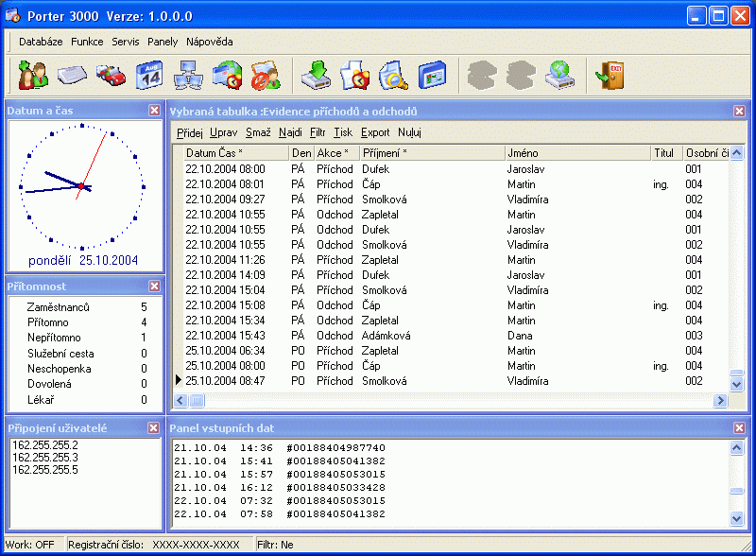The width and height of the screenshot is (756, 556).
Task: Click the Den column header
Action: point(301,153)
